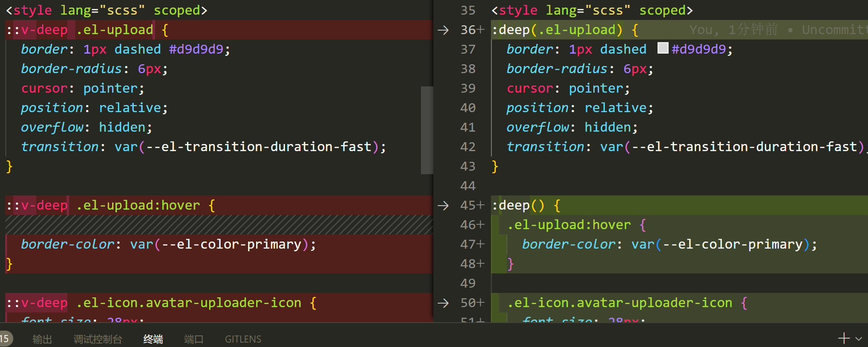The height and width of the screenshot is (347, 868).
Task: Click ':deep(.el-upload)' on the right pane
Action: (x=557, y=30)
